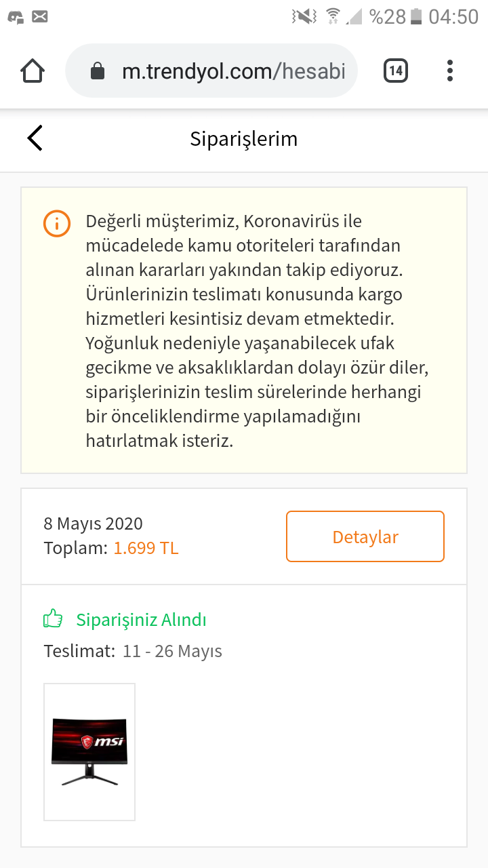Tap the game controller notification icon
The image size is (488, 868).
(16, 17)
